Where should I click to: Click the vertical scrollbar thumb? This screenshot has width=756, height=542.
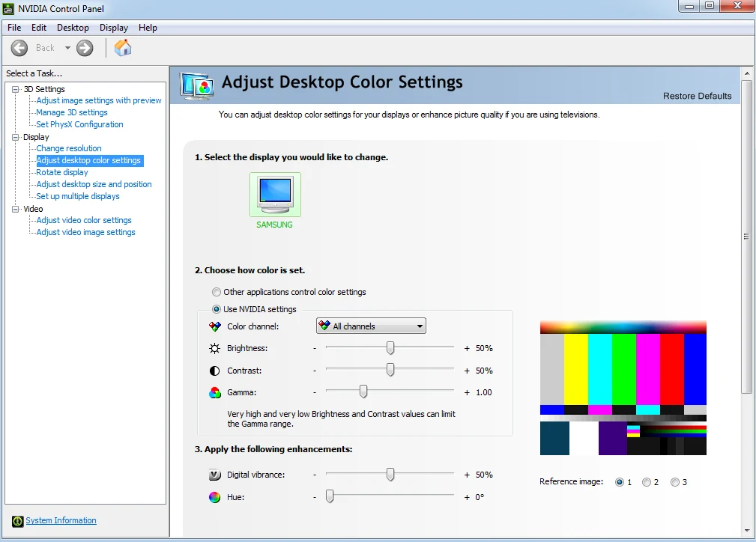point(746,237)
